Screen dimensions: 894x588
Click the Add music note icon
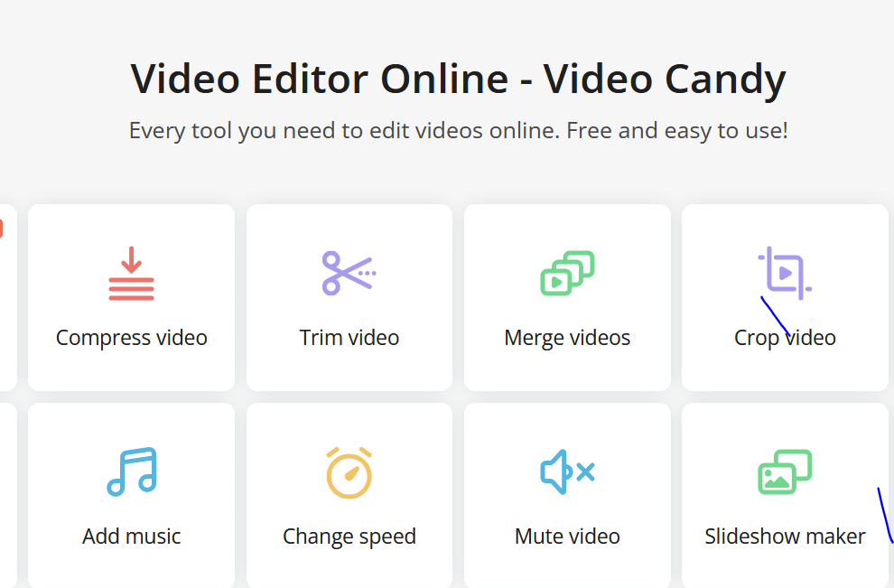point(132,471)
